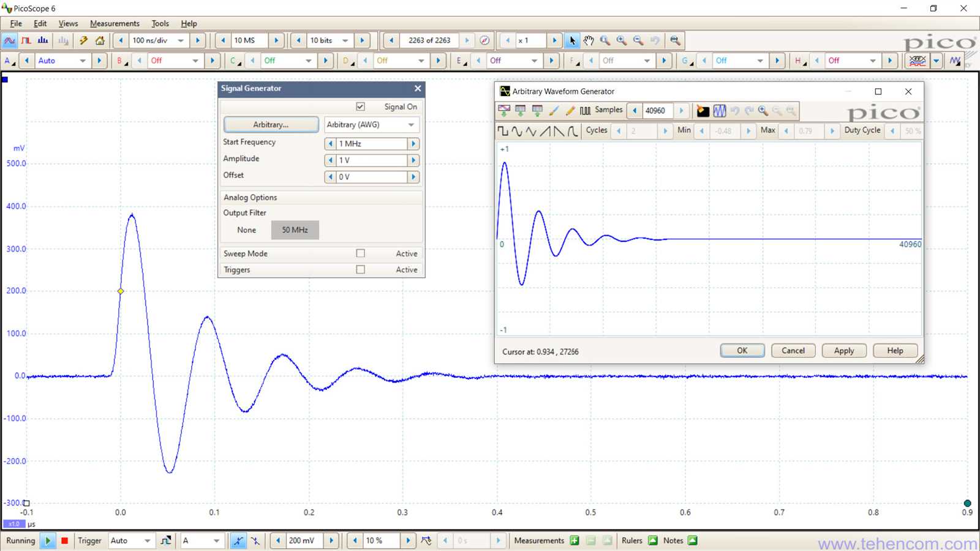This screenshot has width=980, height=551.
Task: Switch to Spectrum mode icon
Action: (43, 40)
